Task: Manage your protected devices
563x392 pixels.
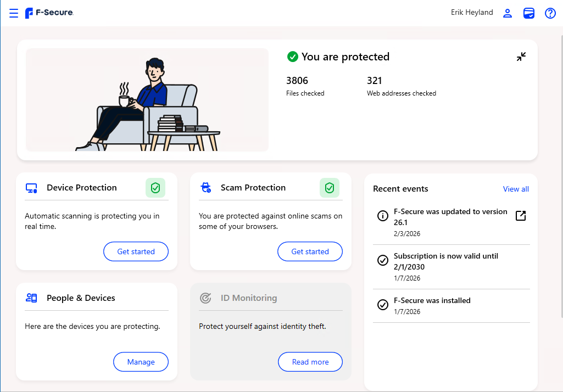Action: [141, 362]
